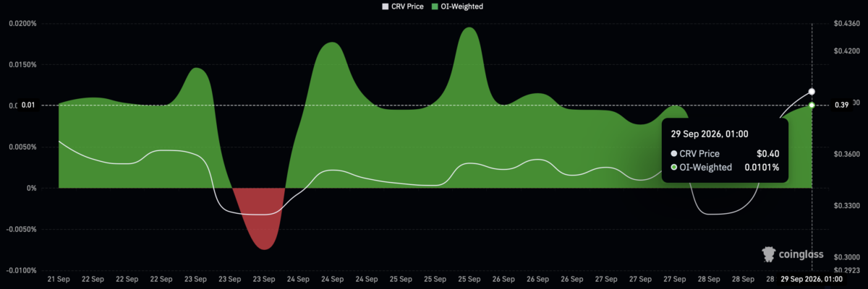Click the $0.3000 right axis label
The image size is (868, 289).
pos(846,257)
